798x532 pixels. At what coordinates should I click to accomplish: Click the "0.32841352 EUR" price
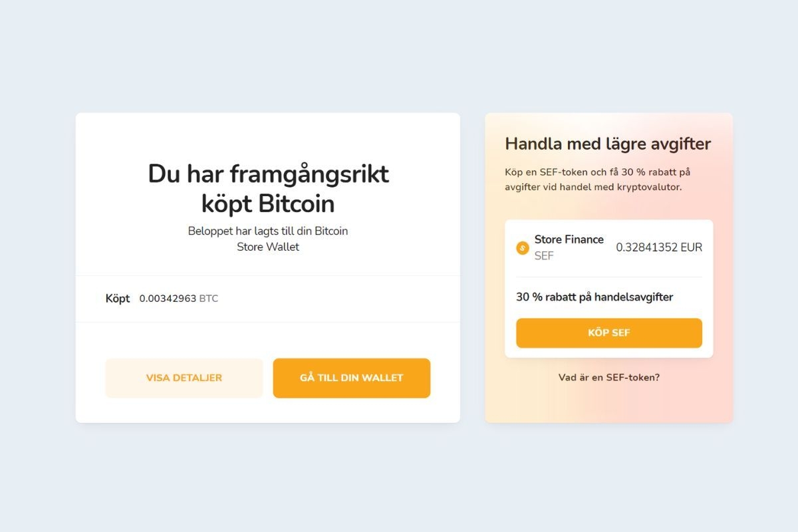coord(659,247)
